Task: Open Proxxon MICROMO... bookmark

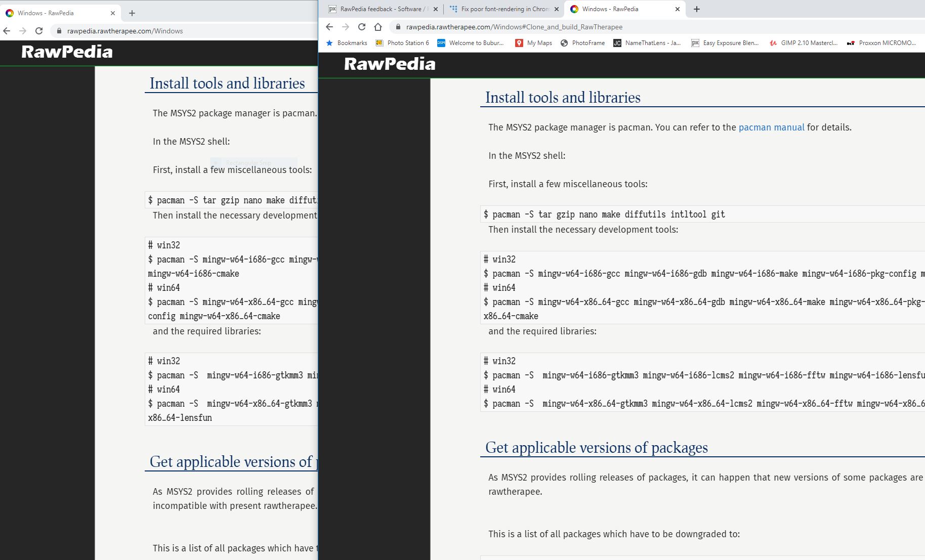Action: tap(881, 43)
